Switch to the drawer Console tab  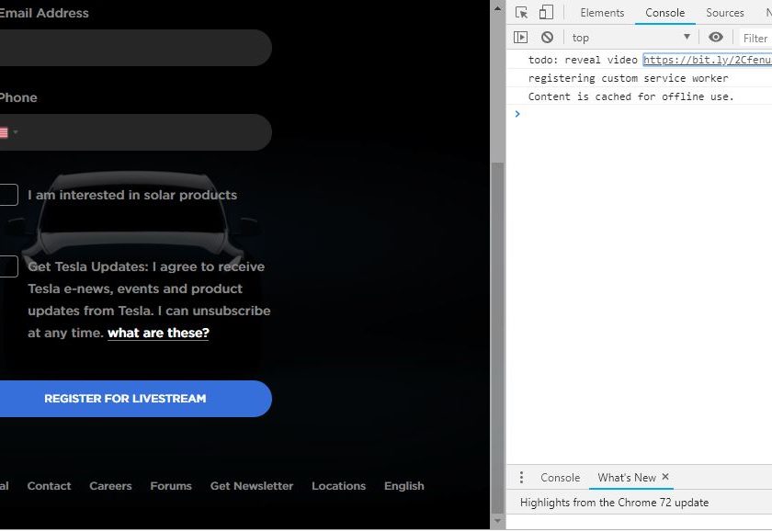(561, 478)
